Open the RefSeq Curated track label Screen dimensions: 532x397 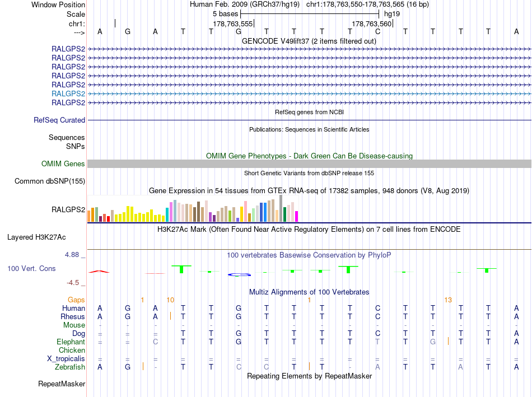coord(59,120)
